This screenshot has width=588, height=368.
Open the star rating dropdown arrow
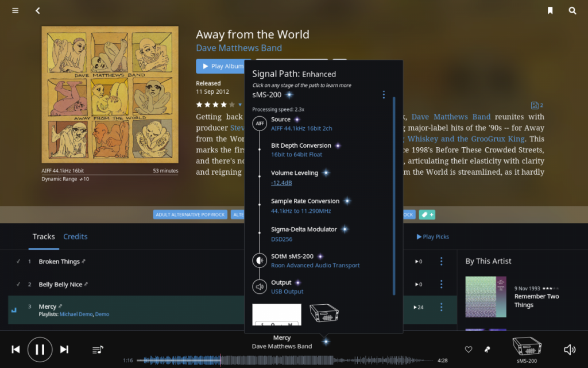point(240,105)
